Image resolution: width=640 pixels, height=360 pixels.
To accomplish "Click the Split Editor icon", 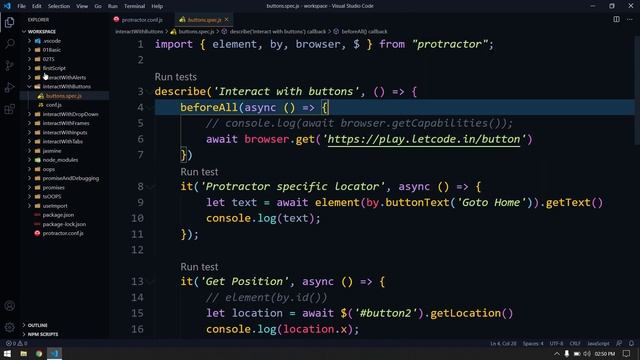I will click(616, 19).
